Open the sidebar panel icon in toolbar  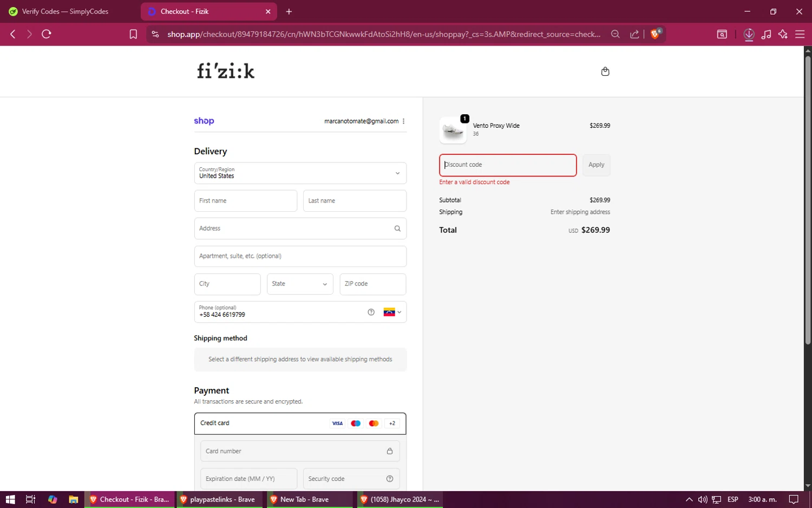coord(722,34)
